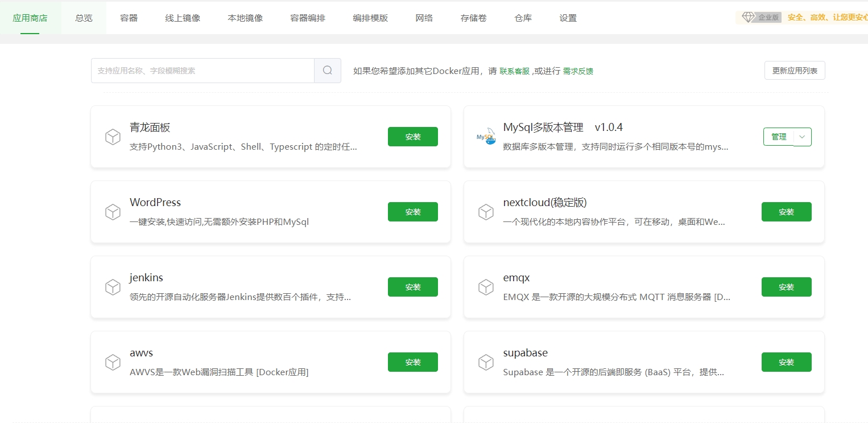
Task: Click the 一个现代化的本地内容协作平台 description
Action: pyautogui.click(x=614, y=222)
